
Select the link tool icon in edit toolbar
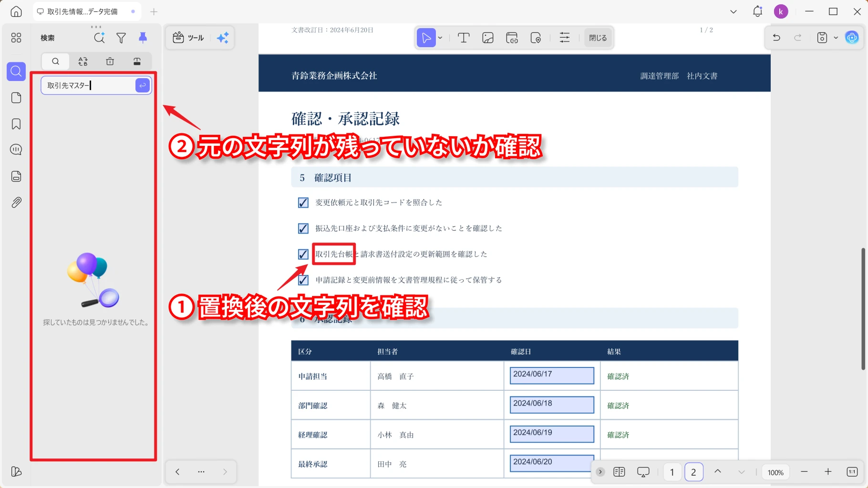pos(512,38)
